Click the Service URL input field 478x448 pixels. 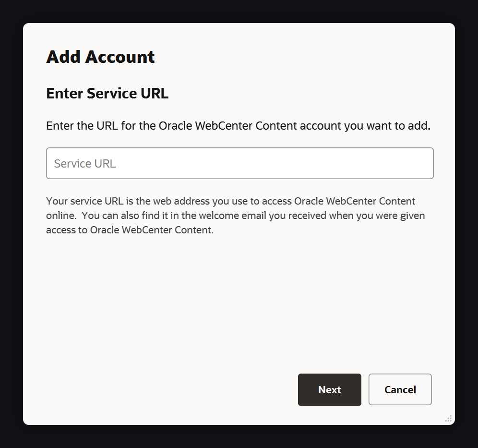tap(239, 163)
